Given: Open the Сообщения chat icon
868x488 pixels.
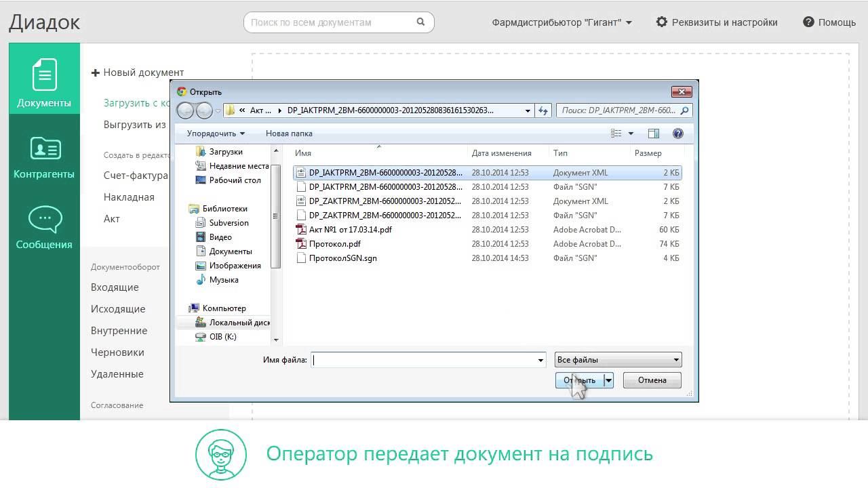Looking at the screenshot, I should pos(45,220).
